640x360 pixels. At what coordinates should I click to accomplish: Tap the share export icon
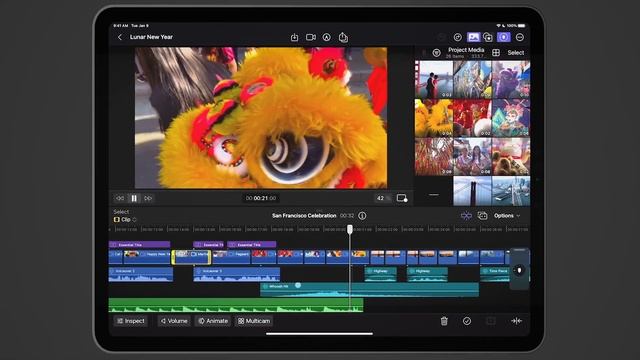pyautogui.click(x=343, y=37)
